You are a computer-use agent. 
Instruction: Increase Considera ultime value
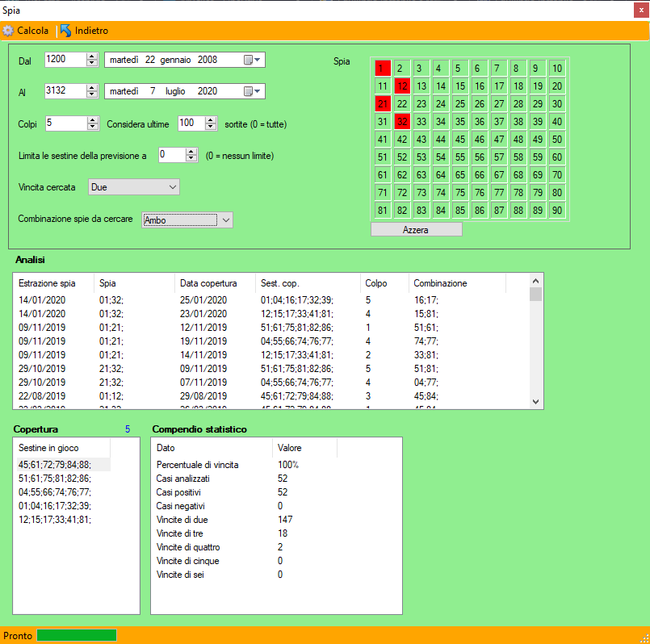point(211,120)
